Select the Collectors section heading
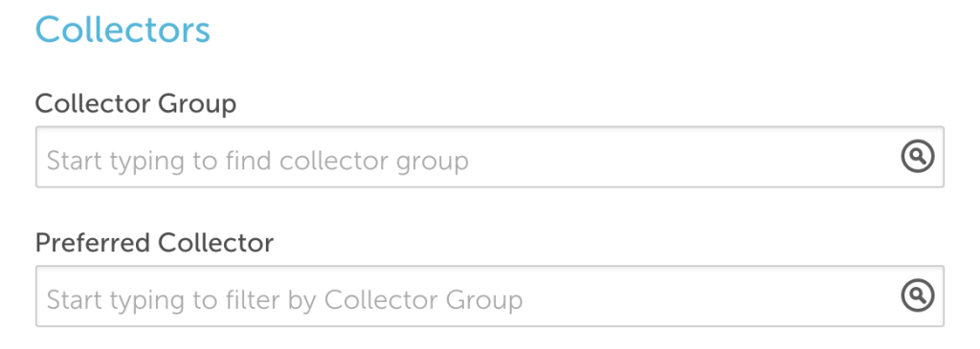This screenshot has width=980, height=349. [122, 30]
